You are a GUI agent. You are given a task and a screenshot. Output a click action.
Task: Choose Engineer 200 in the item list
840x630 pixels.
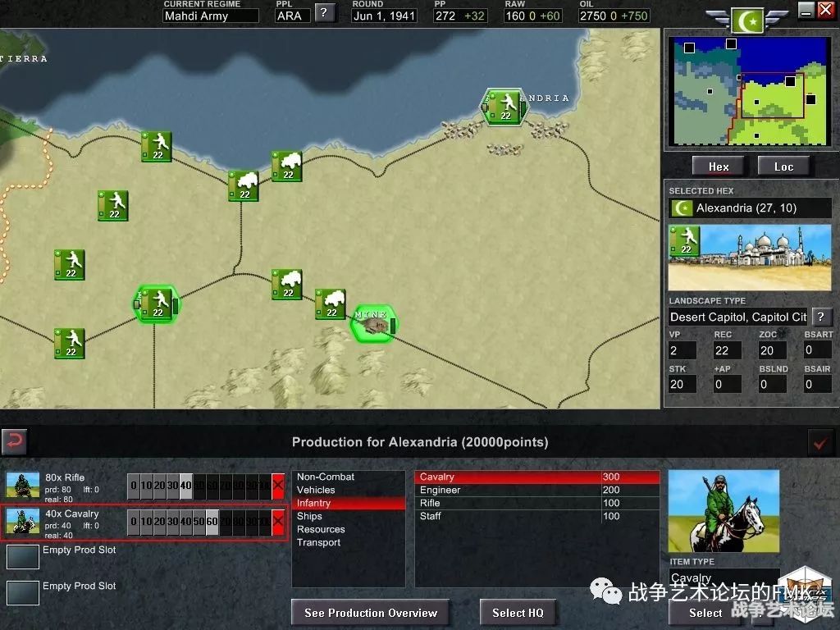pos(536,490)
